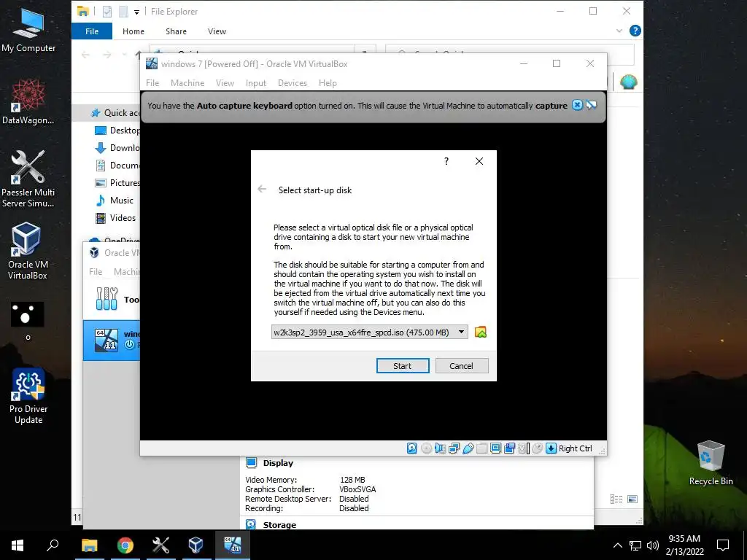Go back using the dialog's back arrow
Viewport: 747px width, 560px height.
click(262, 190)
